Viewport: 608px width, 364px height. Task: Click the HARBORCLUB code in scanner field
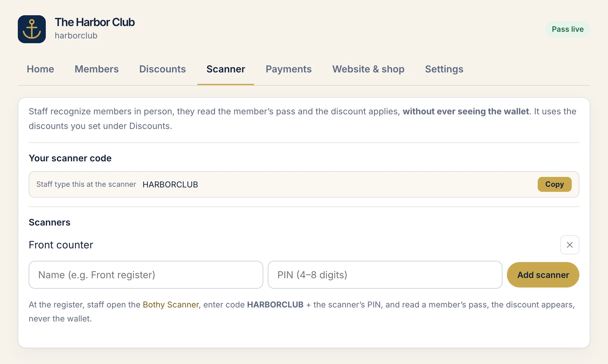click(x=170, y=185)
